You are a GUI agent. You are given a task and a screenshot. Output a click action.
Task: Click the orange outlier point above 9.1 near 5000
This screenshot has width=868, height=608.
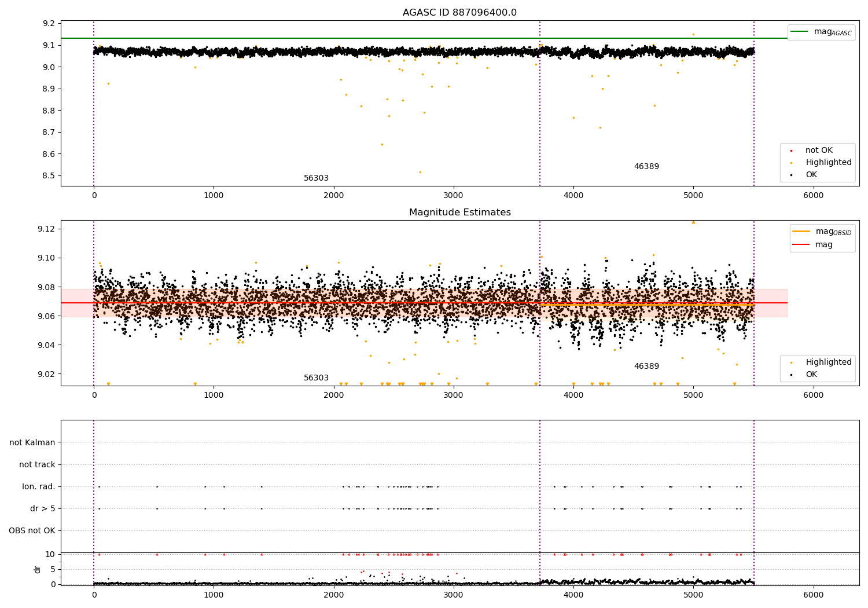[693, 34]
